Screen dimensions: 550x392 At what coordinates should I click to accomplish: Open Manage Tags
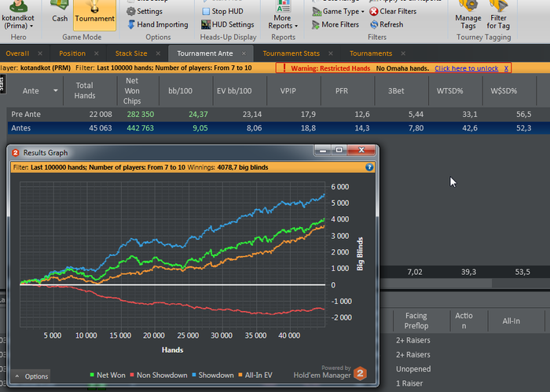tap(468, 16)
